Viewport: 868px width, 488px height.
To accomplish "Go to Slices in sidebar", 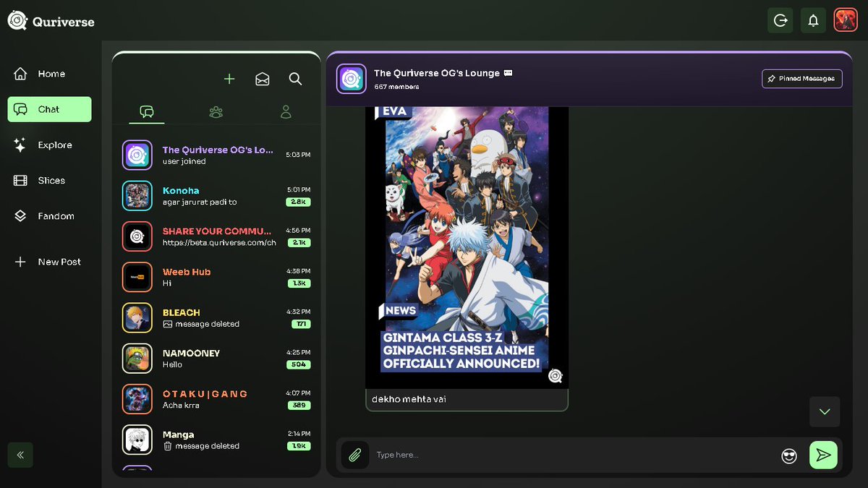I will pos(49,180).
